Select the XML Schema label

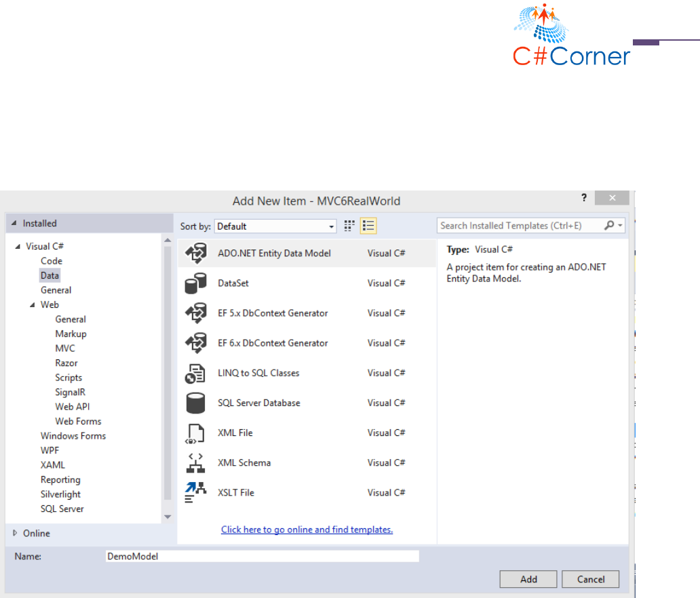click(x=244, y=462)
